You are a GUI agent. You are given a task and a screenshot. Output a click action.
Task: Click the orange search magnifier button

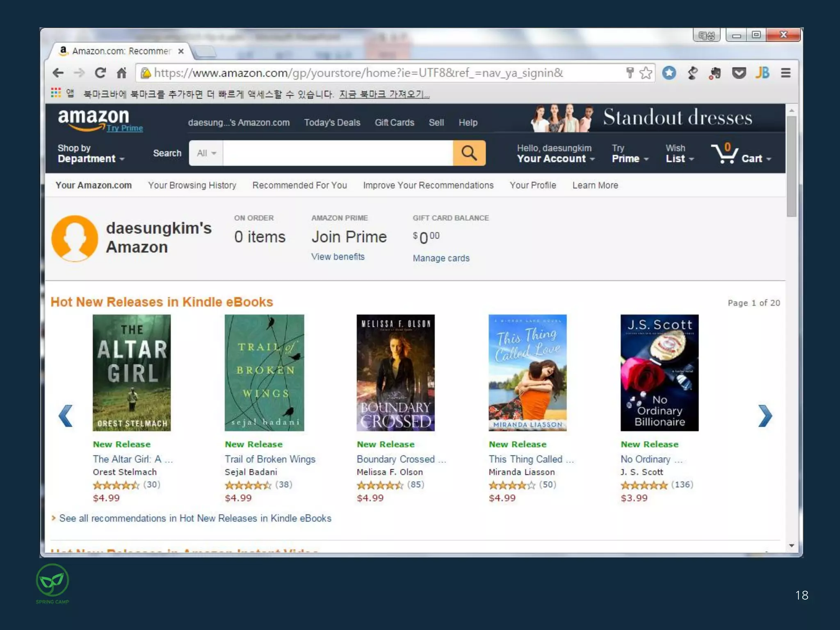click(x=469, y=153)
